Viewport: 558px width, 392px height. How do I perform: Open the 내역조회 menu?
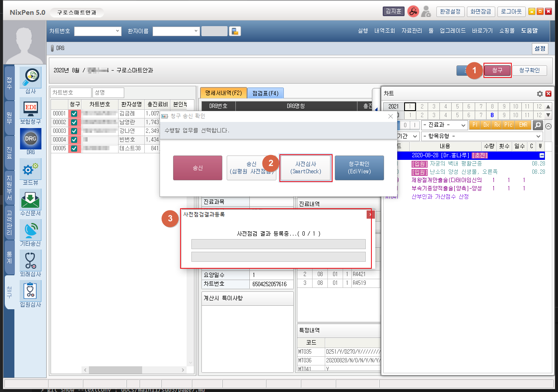(384, 31)
